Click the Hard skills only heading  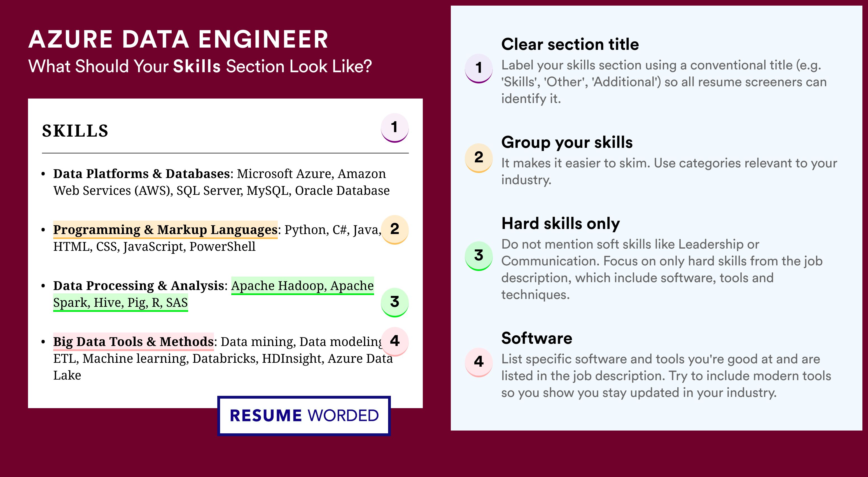(x=560, y=223)
